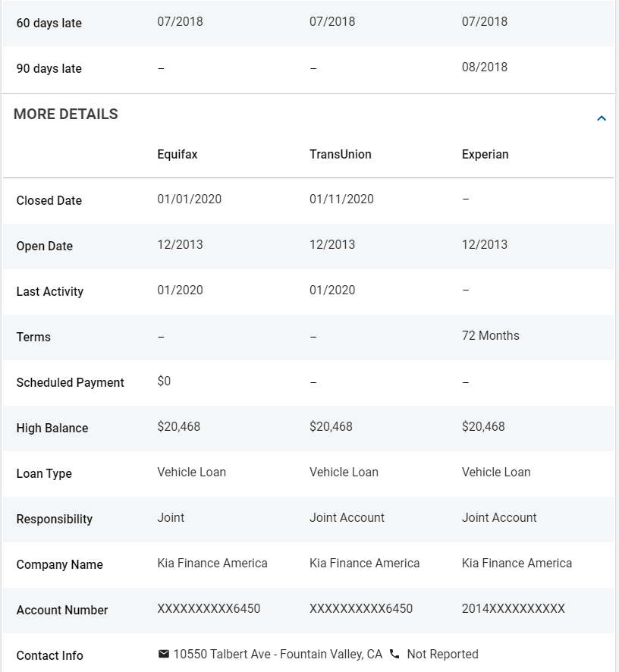Click the Experian account number 2014XXXXXXXXXX
619x672 pixels.
513,608
